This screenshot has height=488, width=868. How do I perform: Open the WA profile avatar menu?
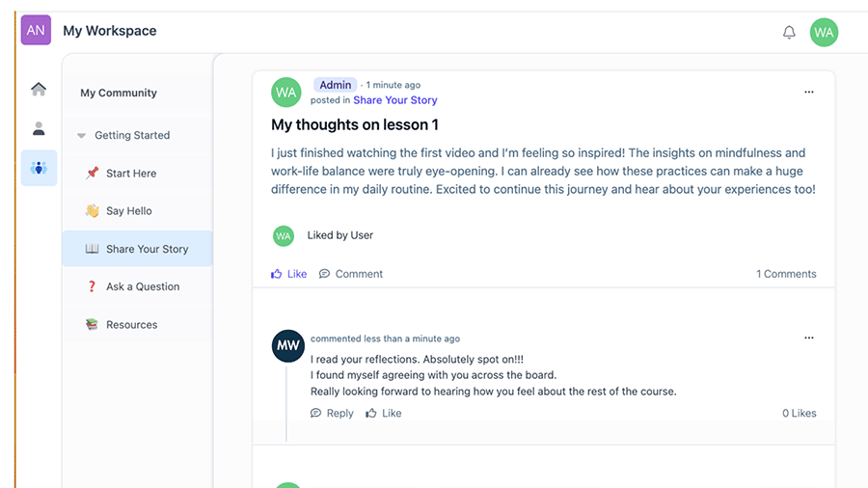pos(824,32)
